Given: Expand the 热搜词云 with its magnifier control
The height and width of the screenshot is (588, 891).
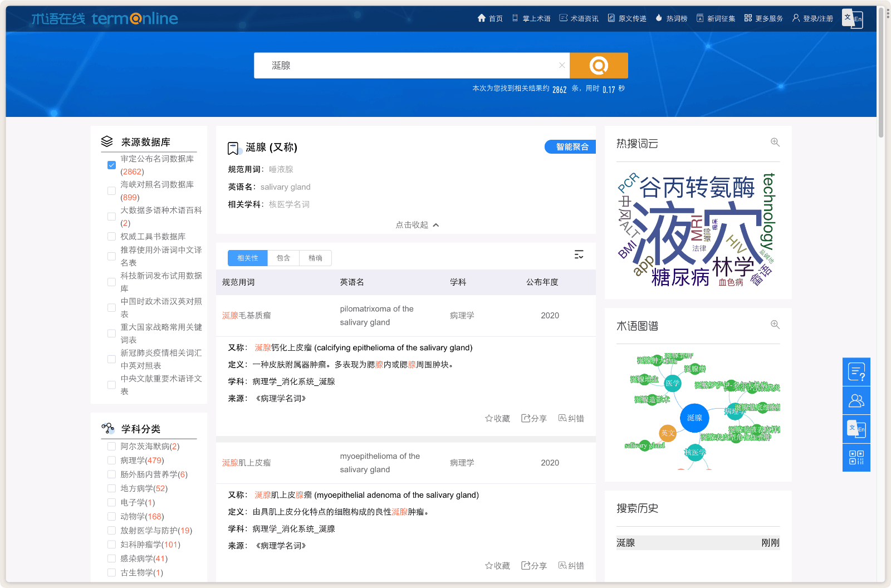Looking at the screenshot, I should [775, 142].
